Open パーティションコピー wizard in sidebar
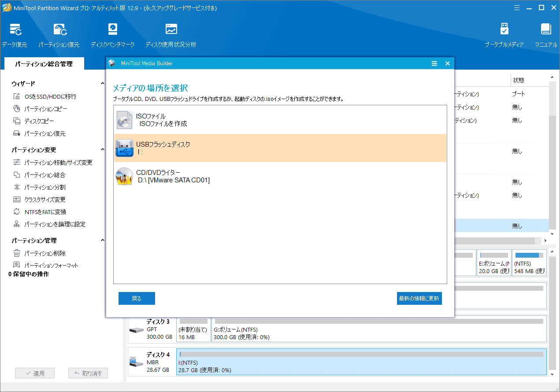 (x=40, y=109)
